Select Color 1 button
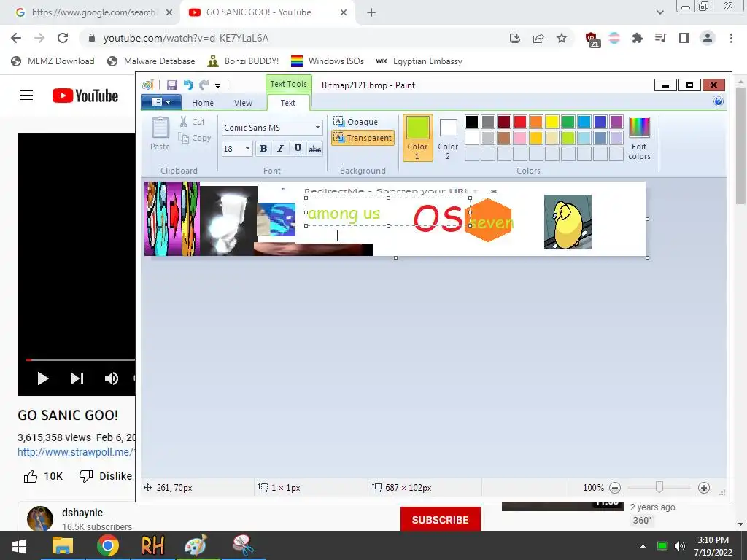The width and height of the screenshot is (747, 560). click(x=418, y=138)
